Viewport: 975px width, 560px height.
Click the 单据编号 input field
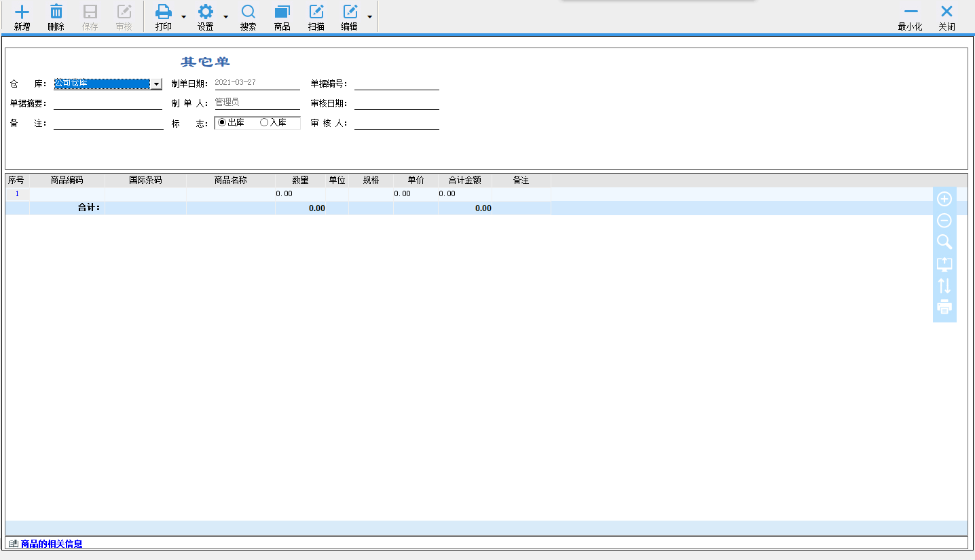(x=397, y=83)
